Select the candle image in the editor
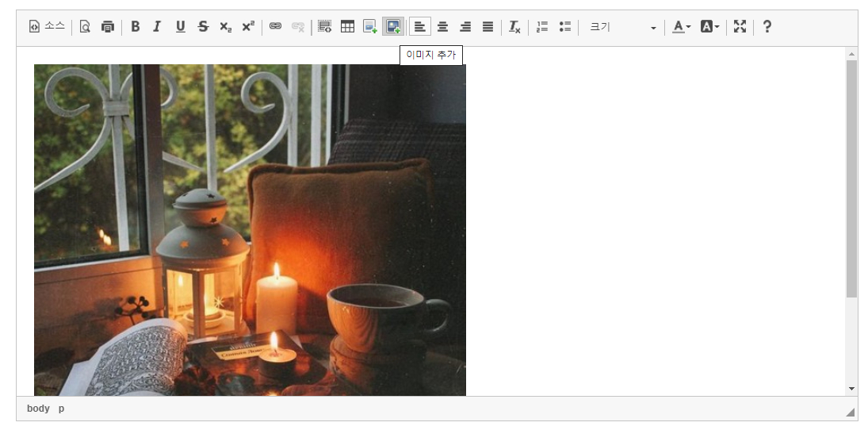The width and height of the screenshot is (868, 430). 250,230
